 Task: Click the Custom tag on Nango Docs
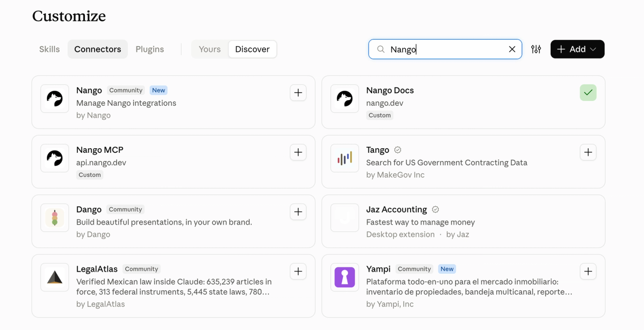[x=380, y=115]
